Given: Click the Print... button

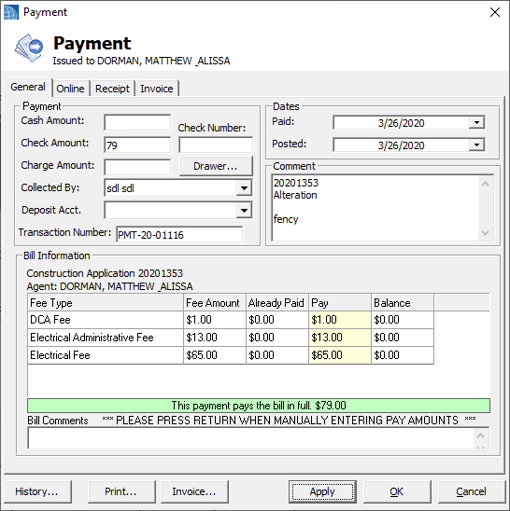Looking at the screenshot, I should pyautogui.click(x=121, y=492).
